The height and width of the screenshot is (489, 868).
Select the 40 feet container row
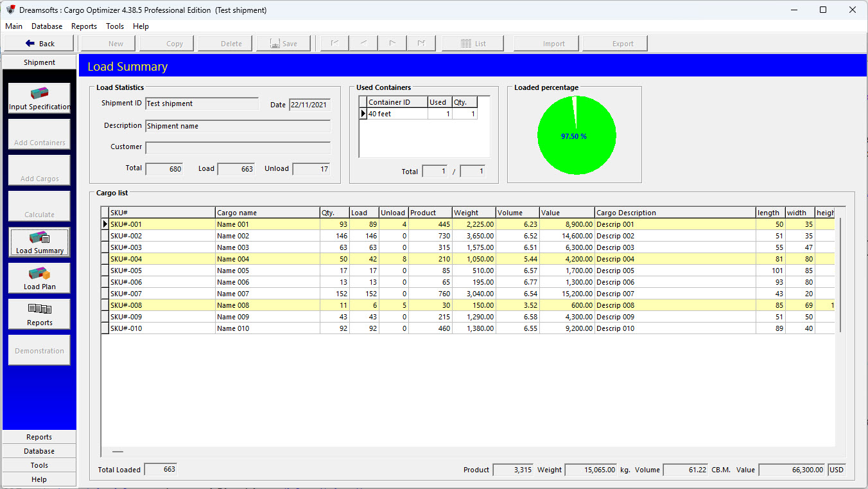pyautogui.click(x=418, y=114)
